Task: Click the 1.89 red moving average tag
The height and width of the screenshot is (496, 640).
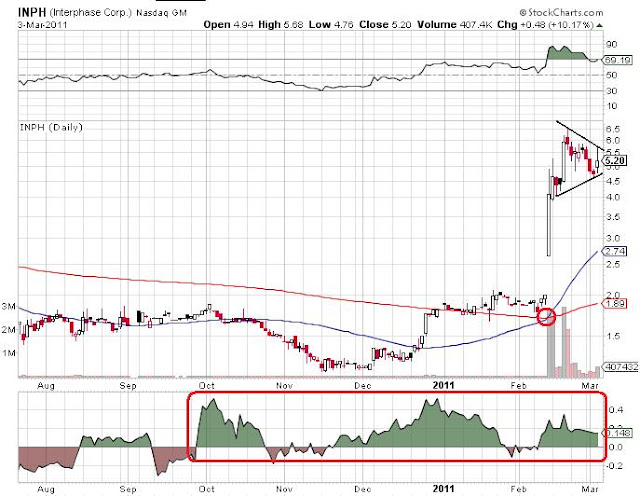Action: coord(615,304)
